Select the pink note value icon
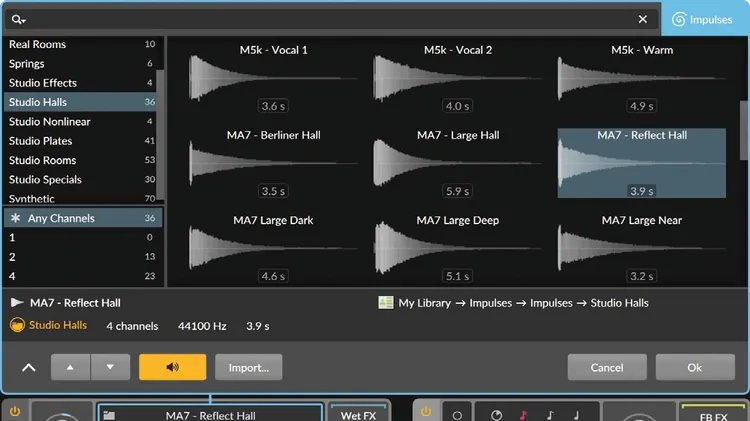The width and height of the screenshot is (750, 421). pyautogui.click(x=523, y=415)
